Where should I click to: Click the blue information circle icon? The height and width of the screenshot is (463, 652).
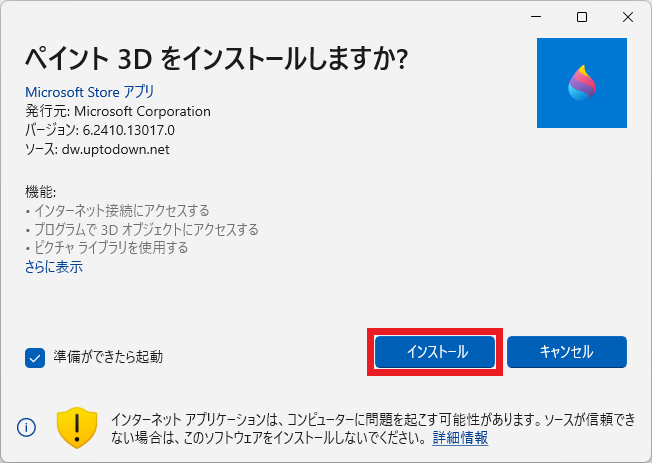(x=26, y=427)
